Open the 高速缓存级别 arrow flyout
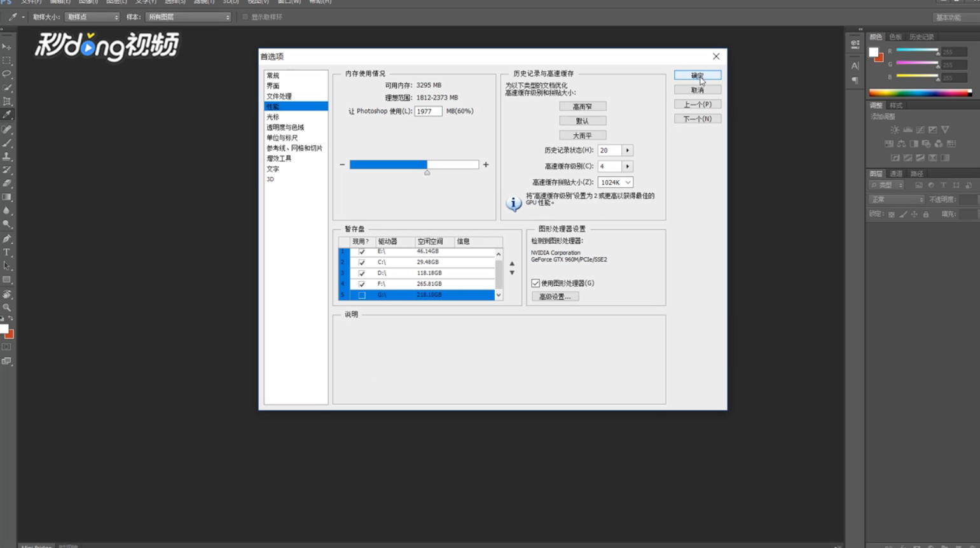Screen dimensions: 980x548 pyautogui.click(x=628, y=166)
